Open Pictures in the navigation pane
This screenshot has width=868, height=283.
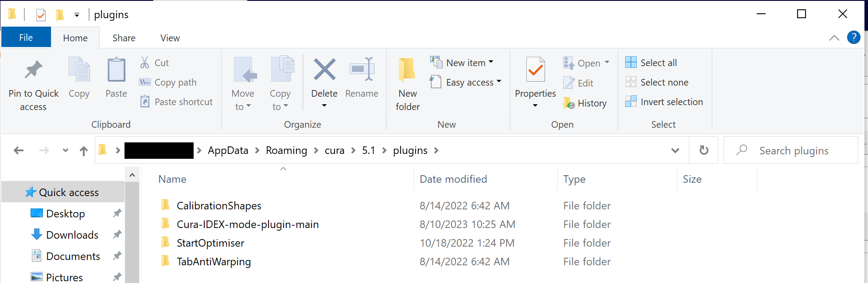(x=64, y=277)
